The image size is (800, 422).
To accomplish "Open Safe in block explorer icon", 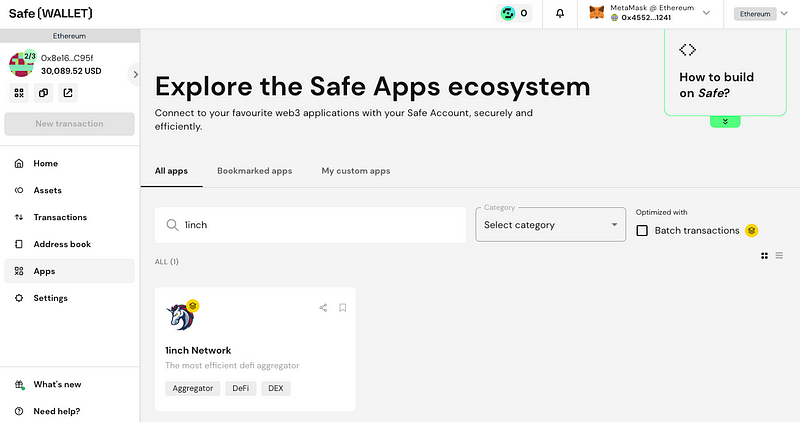I will pyautogui.click(x=68, y=93).
